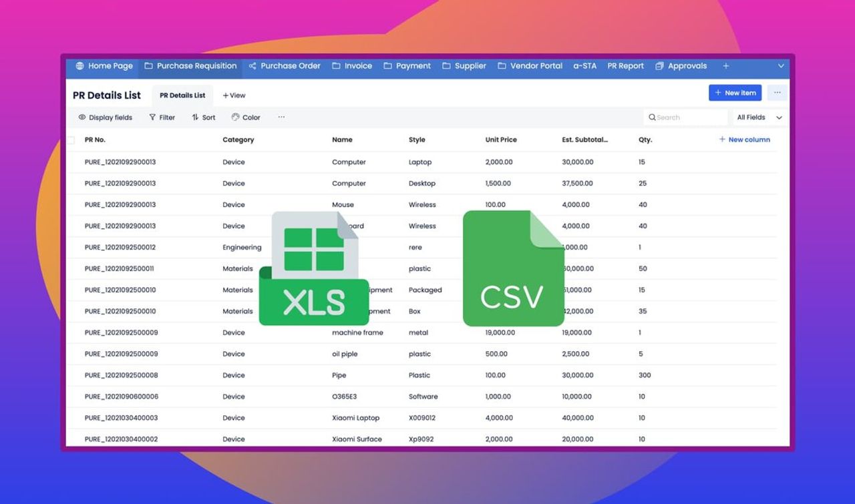
Task: Click the quantity 300 cell
Action: 645,376
